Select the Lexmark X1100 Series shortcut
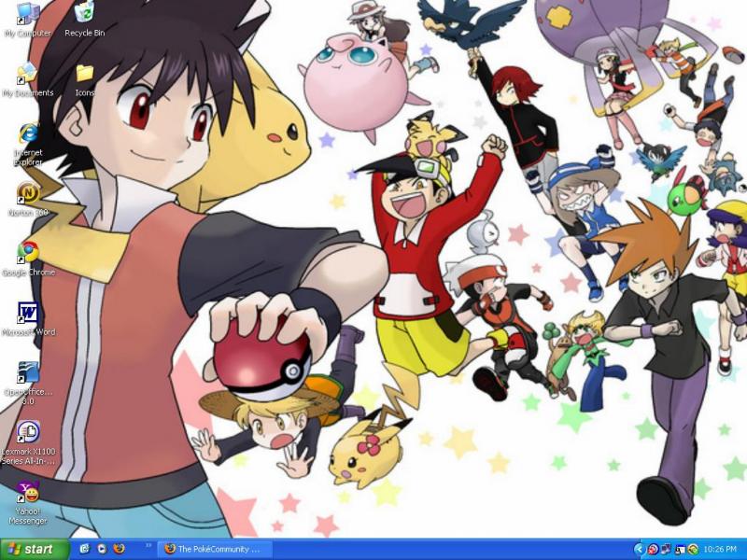 click(28, 442)
